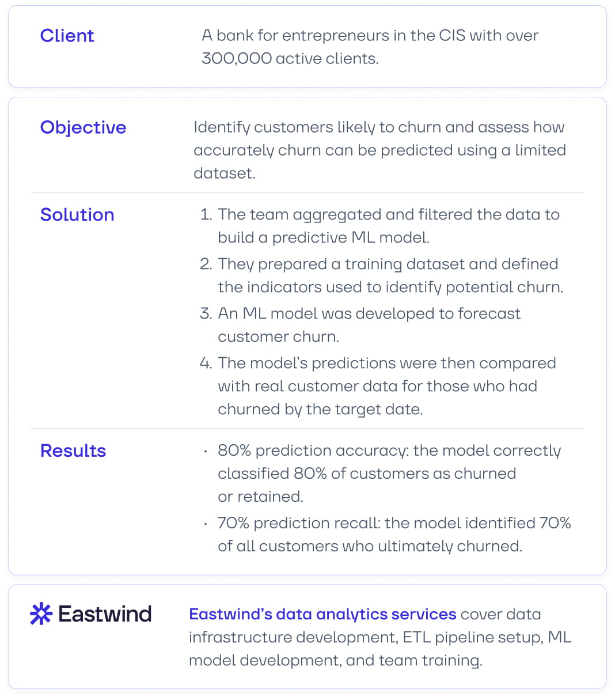Select the Results section heading

click(73, 451)
